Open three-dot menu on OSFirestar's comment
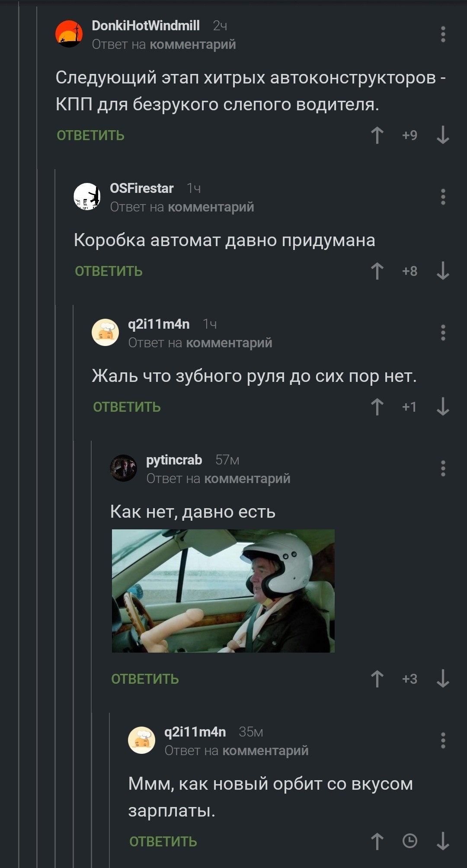 [x=443, y=197]
